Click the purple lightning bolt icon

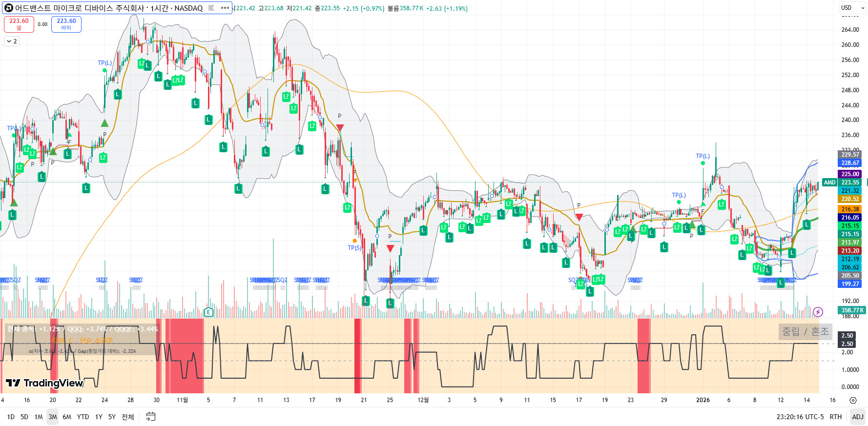[x=818, y=312]
